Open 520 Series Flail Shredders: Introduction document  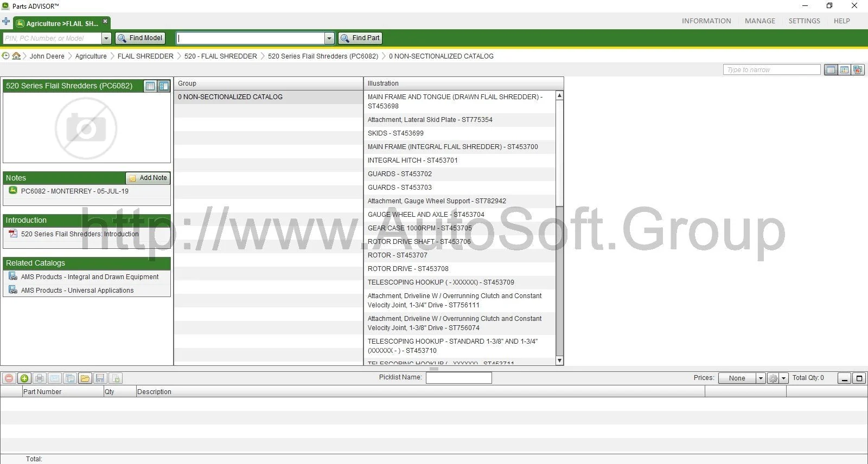point(80,234)
